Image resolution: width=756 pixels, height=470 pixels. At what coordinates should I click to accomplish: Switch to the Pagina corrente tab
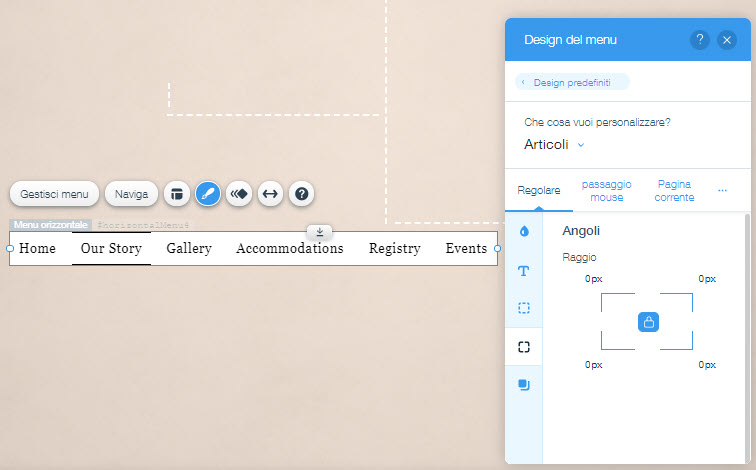(x=674, y=190)
